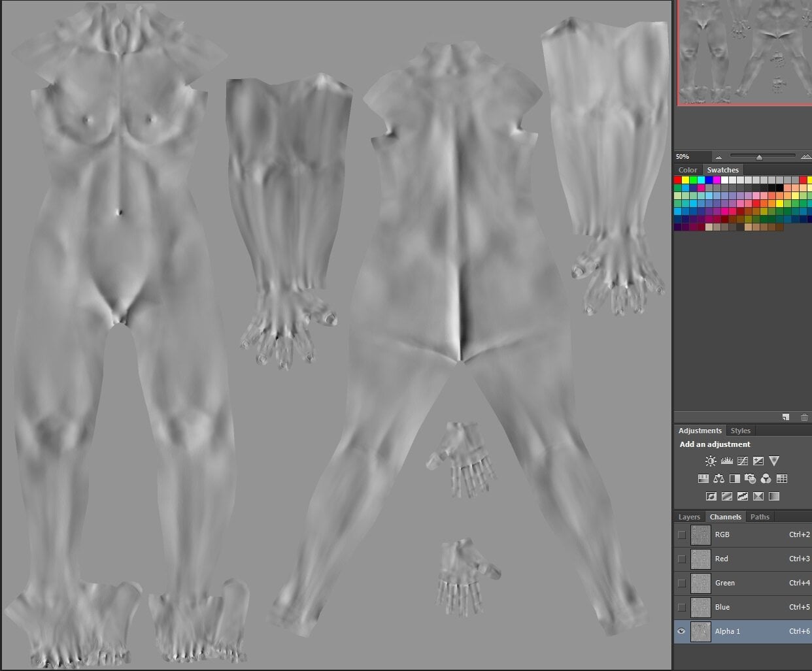This screenshot has width=812, height=671.
Task: Pick the pure blue swatch in the top row
Action: click(x=709, y=180)
